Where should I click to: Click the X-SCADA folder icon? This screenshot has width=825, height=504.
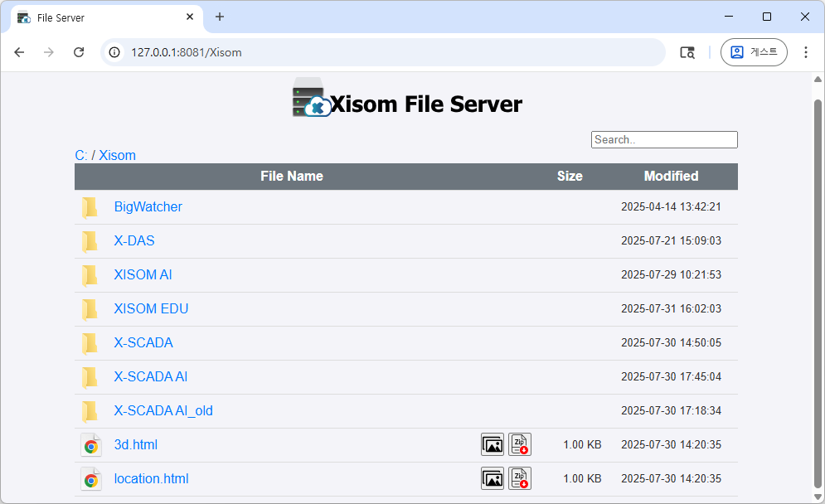coord(90,343)
